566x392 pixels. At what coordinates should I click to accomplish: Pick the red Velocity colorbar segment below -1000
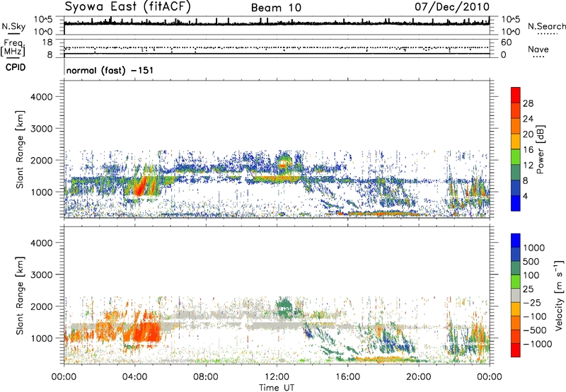(x=516, y=350)
